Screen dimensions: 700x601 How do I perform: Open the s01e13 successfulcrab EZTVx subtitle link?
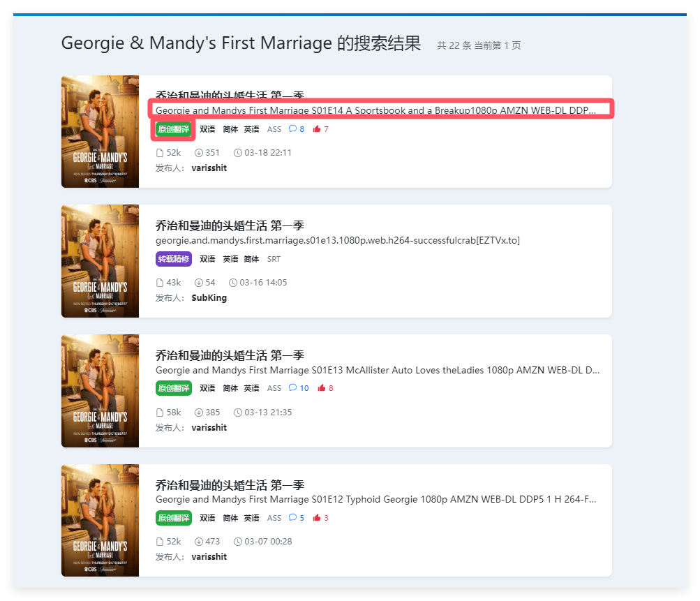click(338, 240)
